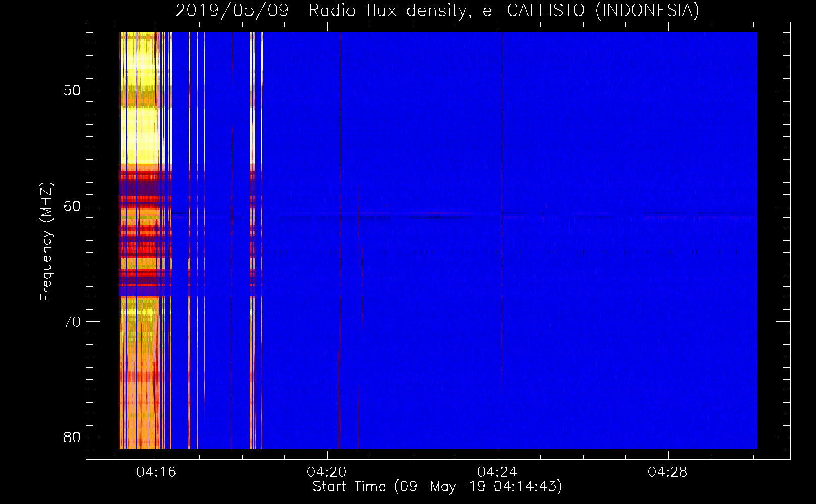Click the time tick label "04:20"
This screenshot has height=504, width=816.
pyautogui.click(x=327, y=472)
